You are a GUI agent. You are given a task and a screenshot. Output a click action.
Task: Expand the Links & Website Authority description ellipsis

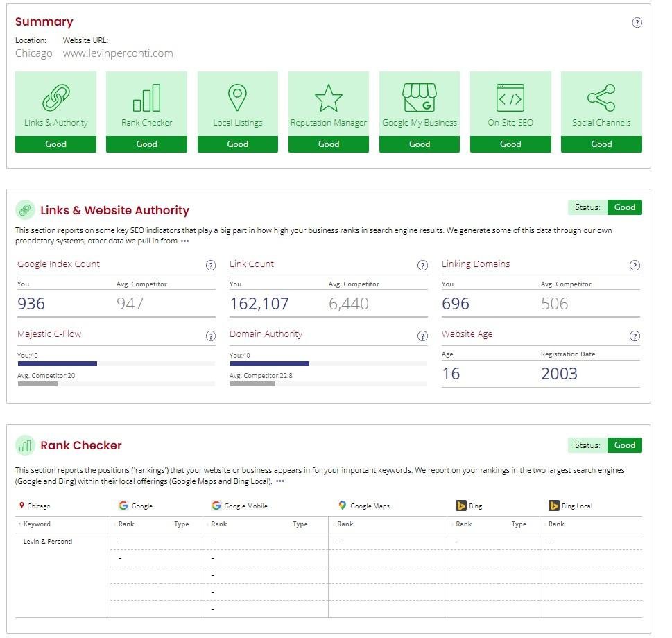[x=184, y=241]
